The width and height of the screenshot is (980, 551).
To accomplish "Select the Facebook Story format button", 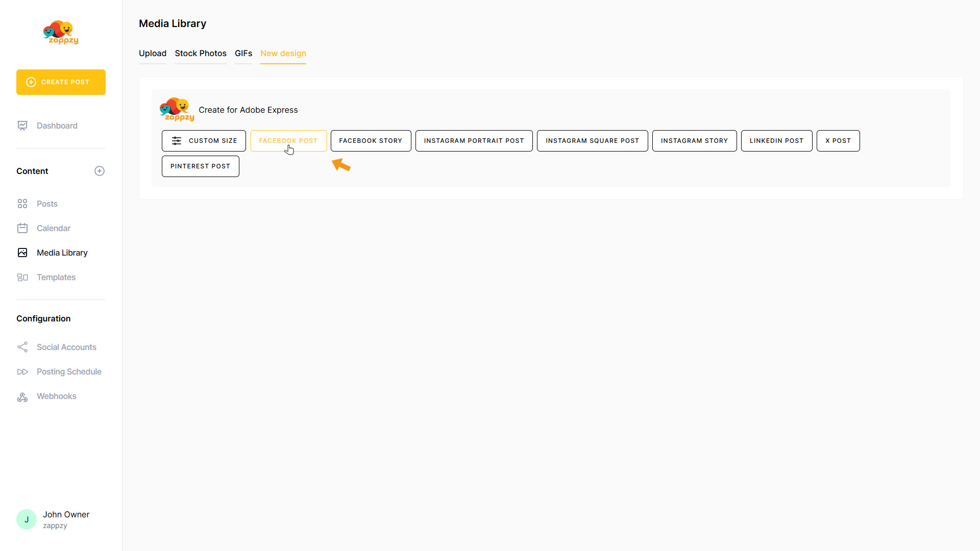I will [x=371, y=141].
